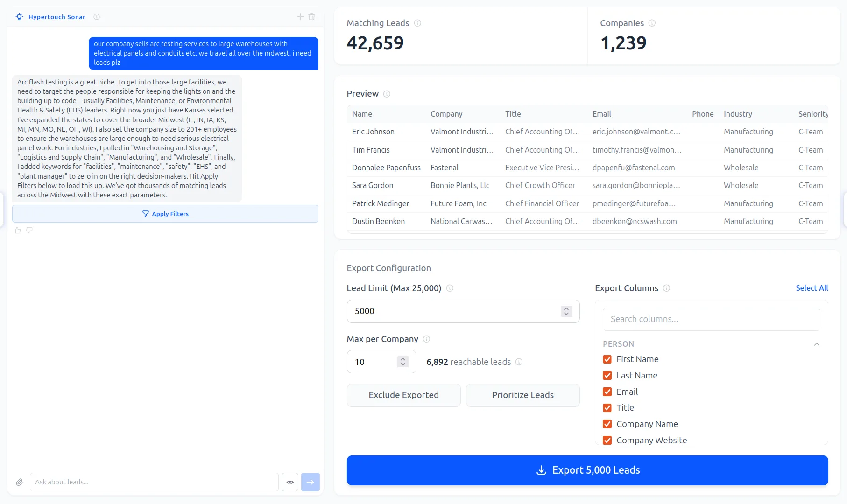The image size is (847, 504).
Task: Click the user's blue chat message
Action: coord(204,53)
